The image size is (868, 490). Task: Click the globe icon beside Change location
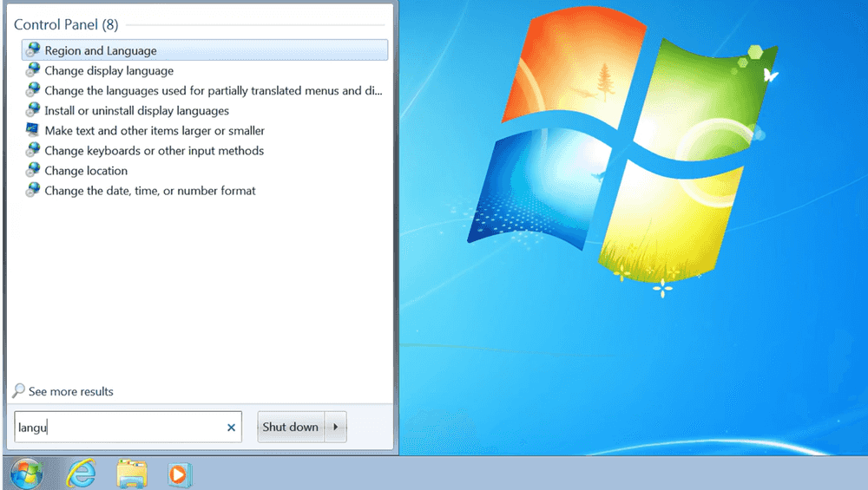[x=33, y=170]
